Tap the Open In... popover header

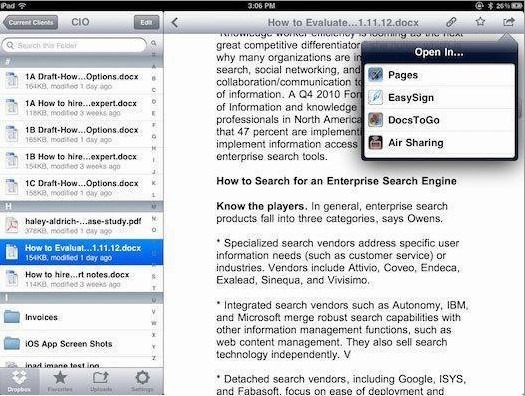[439, 52]
